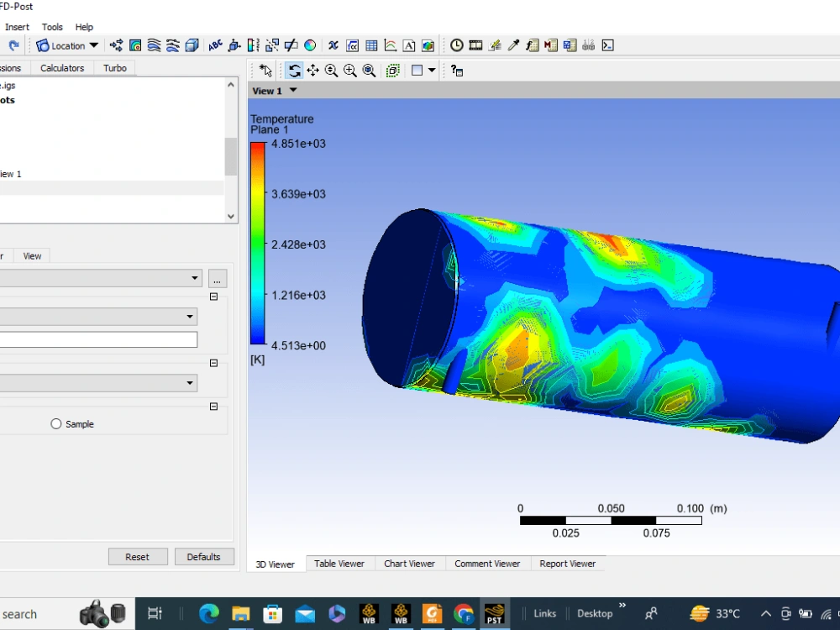Select the Sample radio button
This screenshot has width=840, height=630.
(57, 423)
